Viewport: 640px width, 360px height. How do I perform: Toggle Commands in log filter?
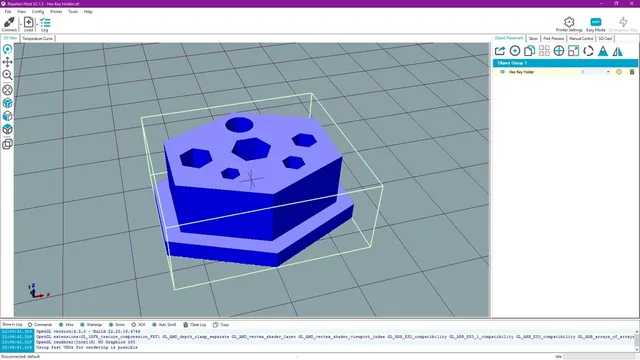point(40,324)
